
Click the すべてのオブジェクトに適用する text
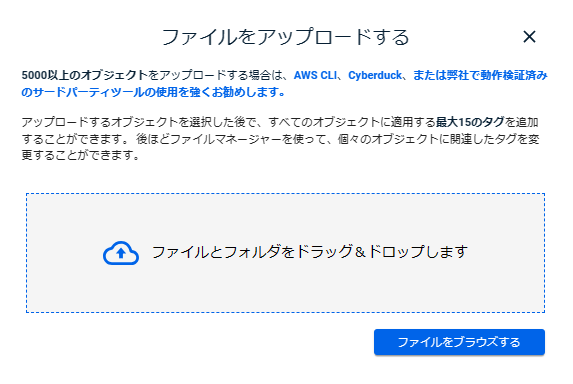[x=352, y=122]
